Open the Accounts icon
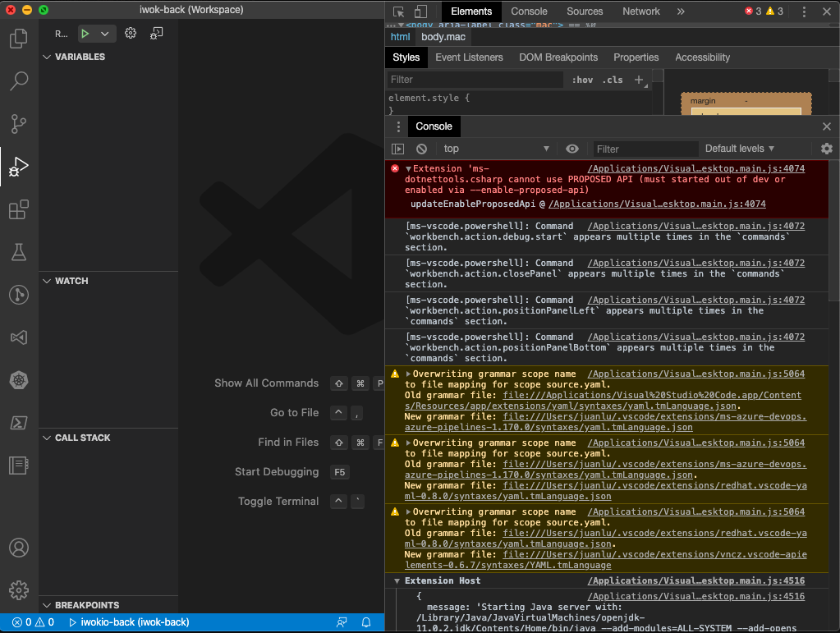The width and height of the screenshot is (840, 633). tap(19, 548)
